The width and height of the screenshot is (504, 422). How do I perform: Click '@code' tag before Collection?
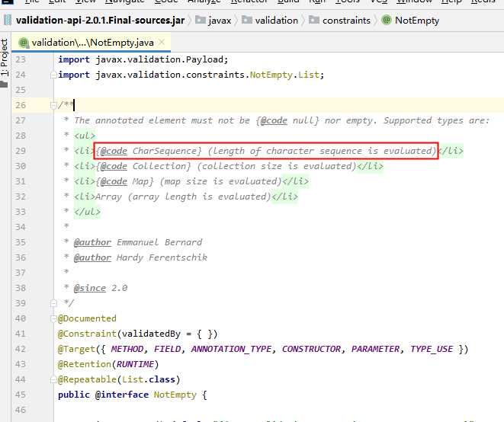click(x=114, y=166)
